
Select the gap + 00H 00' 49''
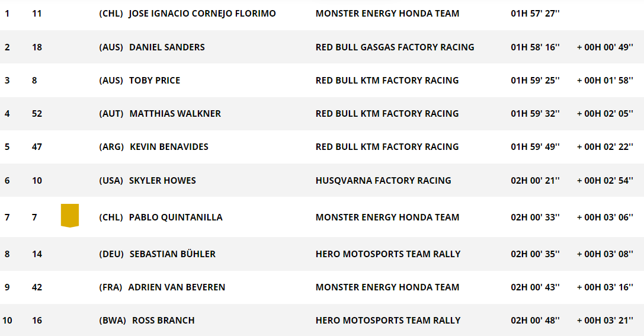605,47
